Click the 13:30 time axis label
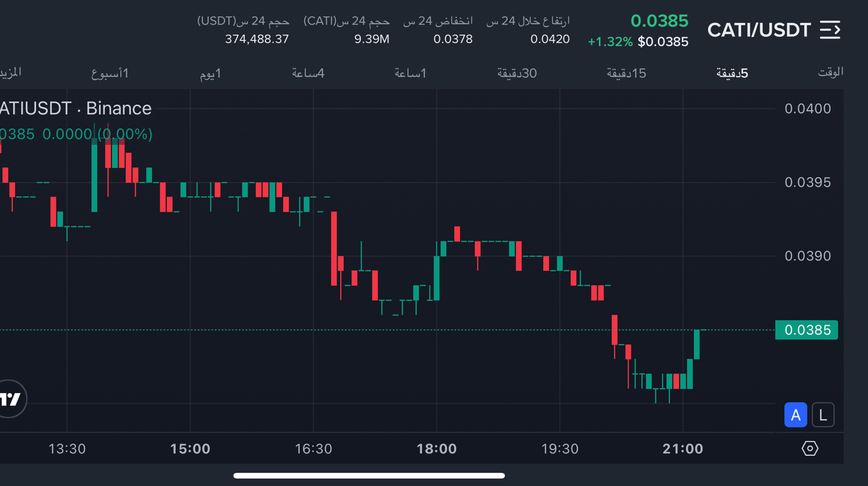Viewport: 868px width, 486px height. tap(67, 449)
